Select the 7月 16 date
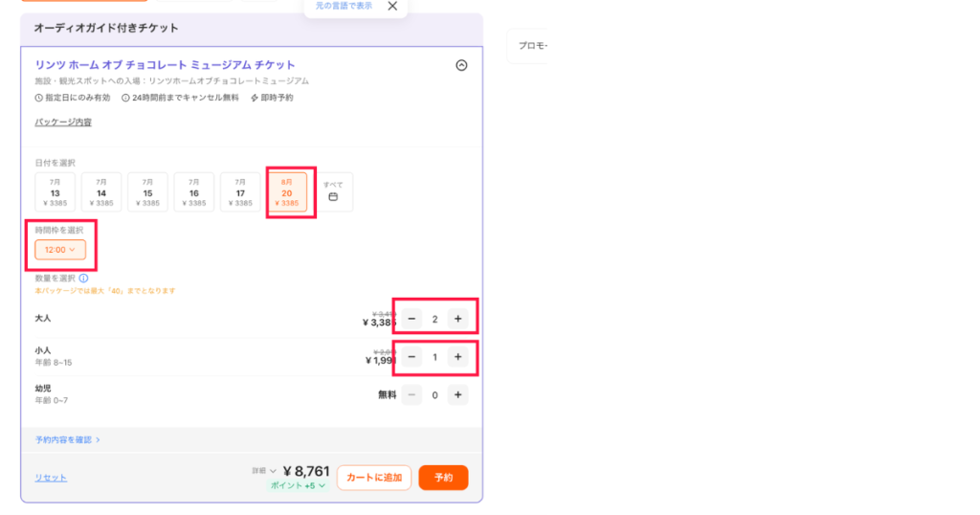This screenshot has width=980, height=515. pos(193,191)
